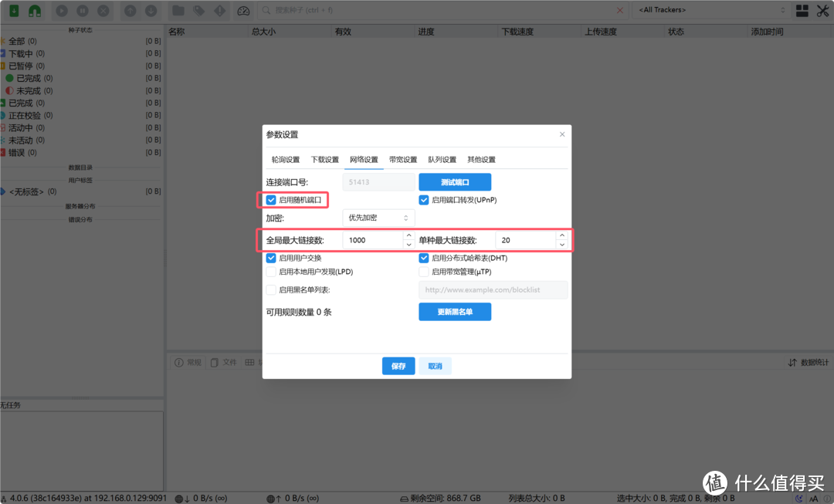Uncheck 启用端口转发(UPnP)
Screen dimensions: 834x504
[424, 200]
